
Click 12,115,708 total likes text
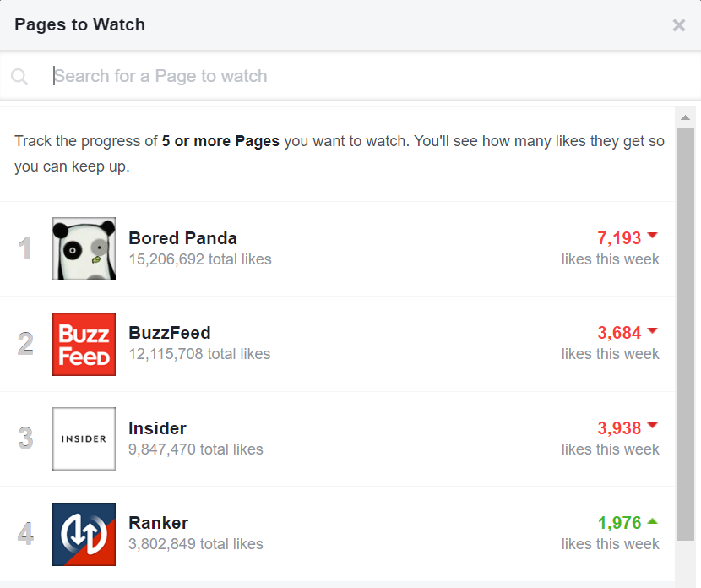coord(199,354)
